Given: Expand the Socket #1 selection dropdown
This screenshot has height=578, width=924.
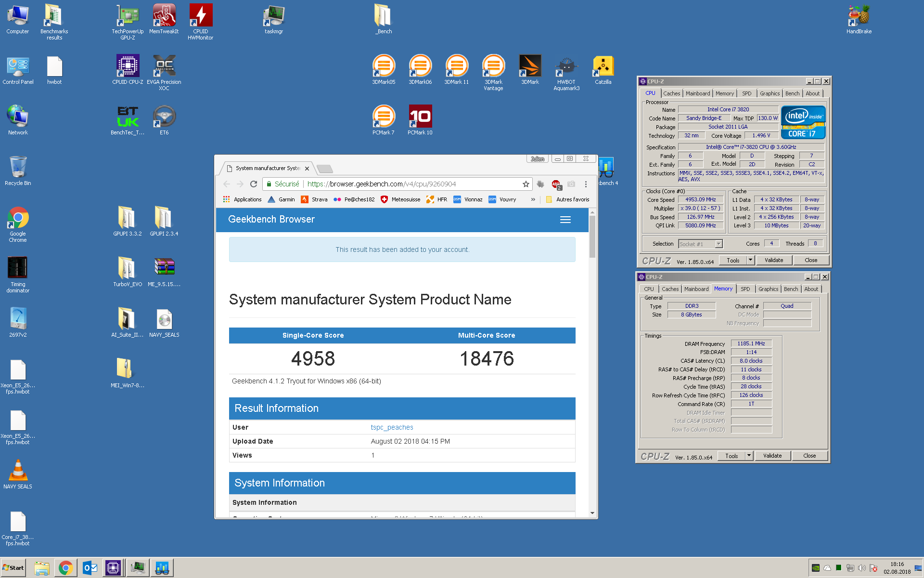Looking at the screenshot, I should click(x=719, y=244).
